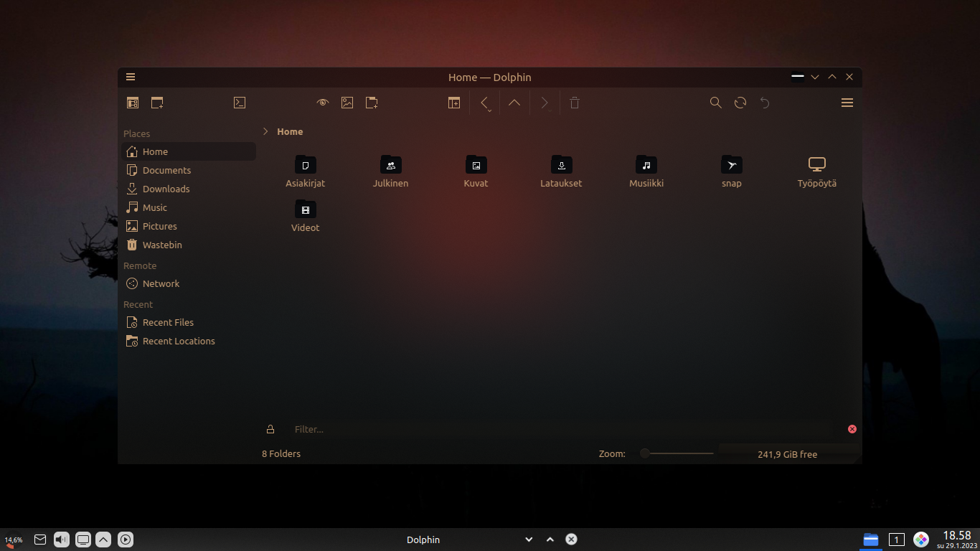980x551 pixels.
Task: Toggle show hidden files eye icon
Action: pos(323,103)
